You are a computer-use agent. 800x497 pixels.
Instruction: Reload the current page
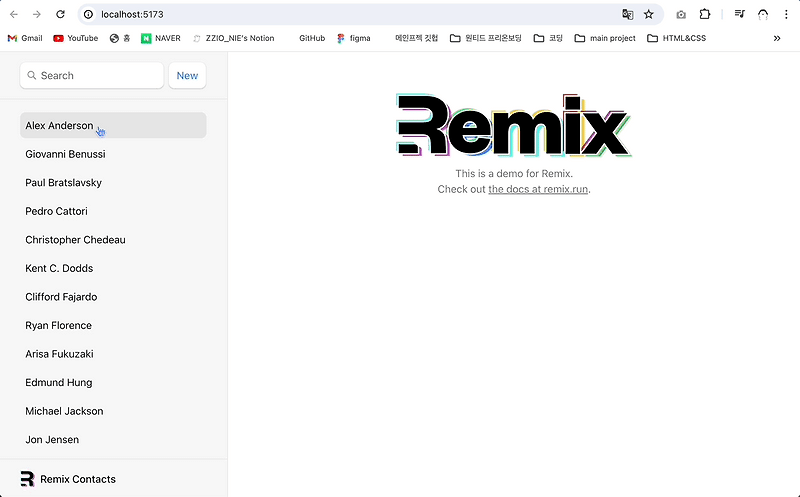coord(60,14)
